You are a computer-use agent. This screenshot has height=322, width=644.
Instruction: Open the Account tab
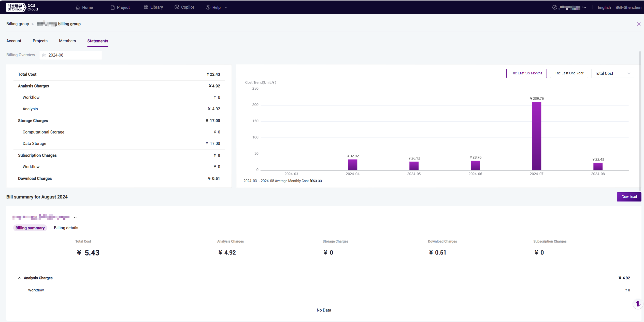14,41
